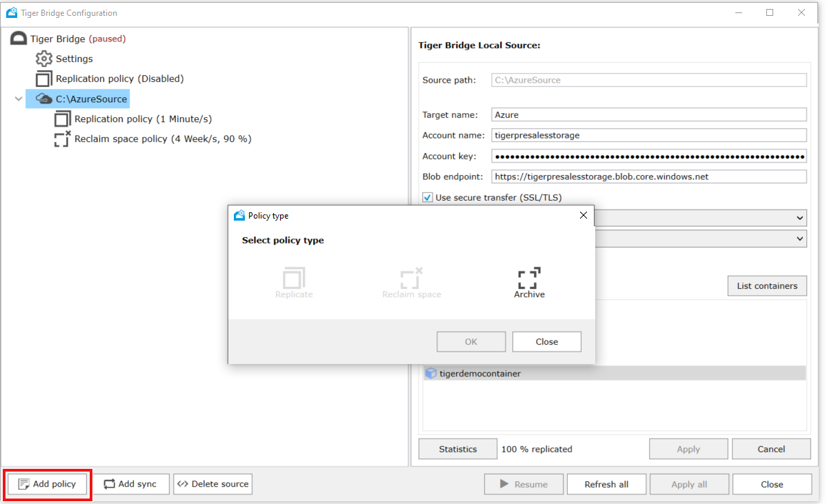Image resolution: width=827 pixels, height=504 pixels.
Task: Click the Apply all button
Action: [689, 484]
